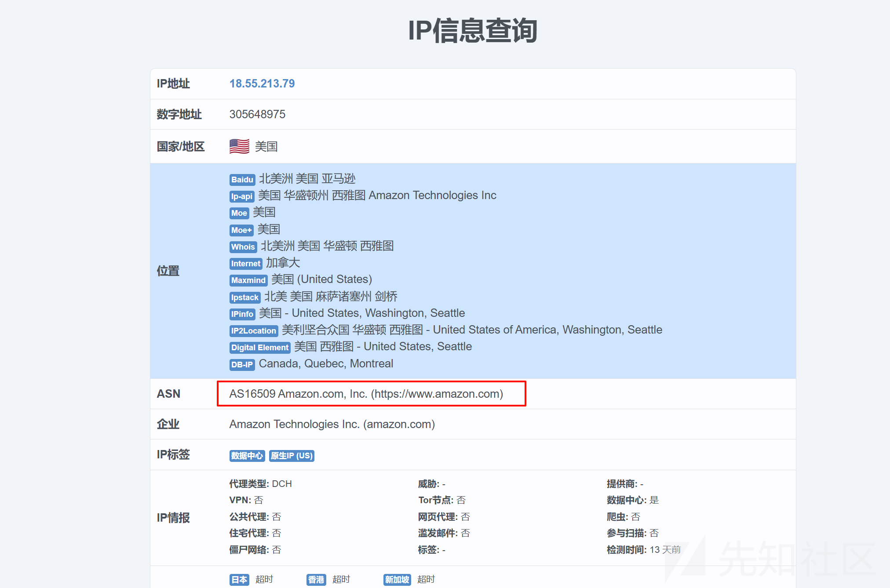Click the Canada, Quebec, Montreal location text

pos(326,364)
